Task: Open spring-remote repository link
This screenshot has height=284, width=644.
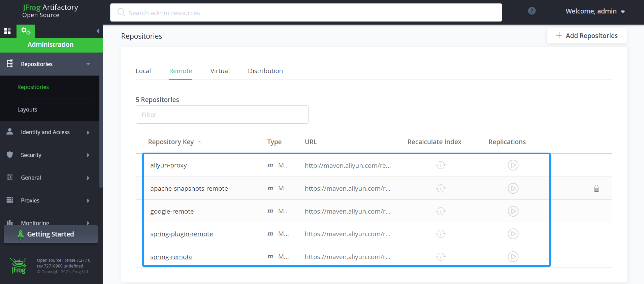Action: pyautogui.click(x=171, y=257)
